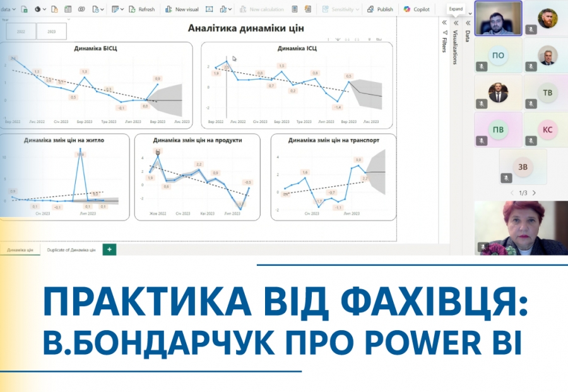Open Copilot from the ribbon
568x392 pixels.
417,9
